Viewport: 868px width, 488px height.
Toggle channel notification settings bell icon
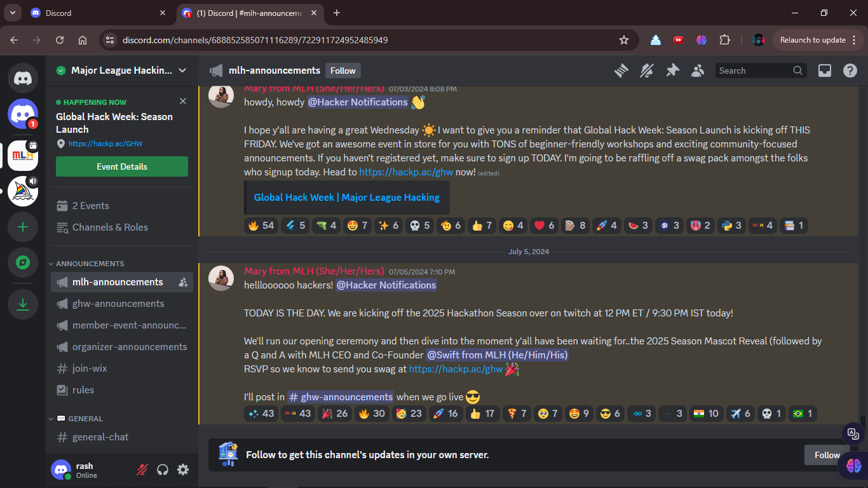(x=647, y=71)
